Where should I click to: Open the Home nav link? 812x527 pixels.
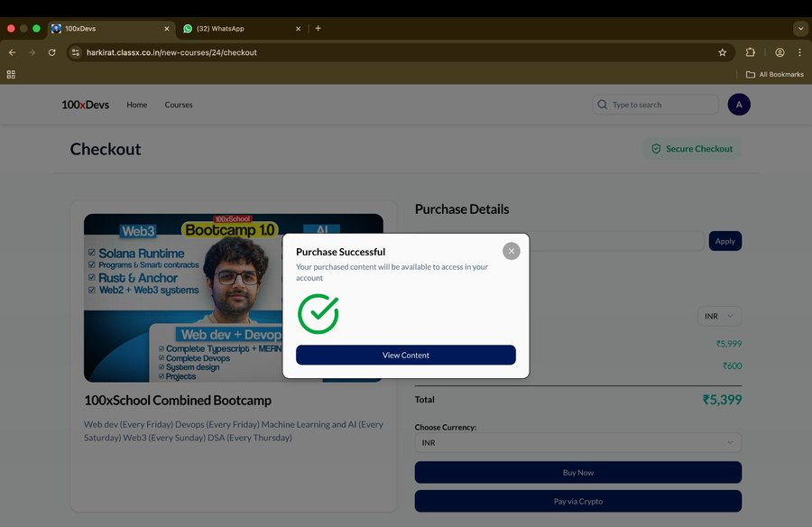pos(137,105)
